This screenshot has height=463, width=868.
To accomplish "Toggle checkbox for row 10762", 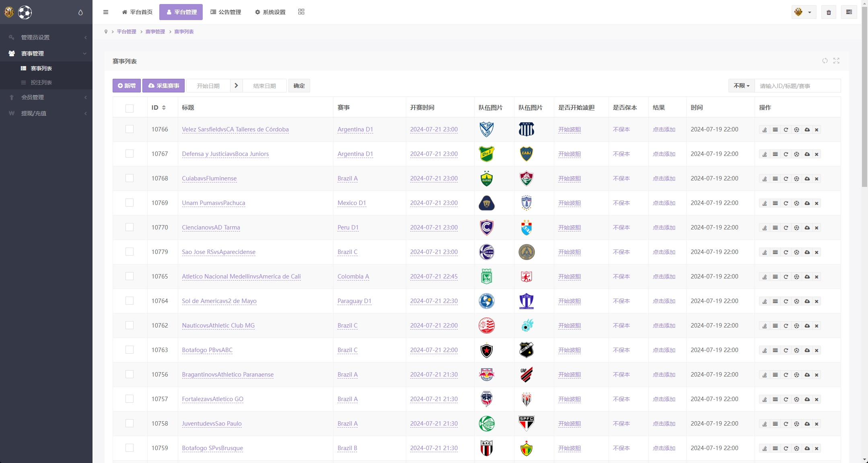I will [x=129, y=325].
